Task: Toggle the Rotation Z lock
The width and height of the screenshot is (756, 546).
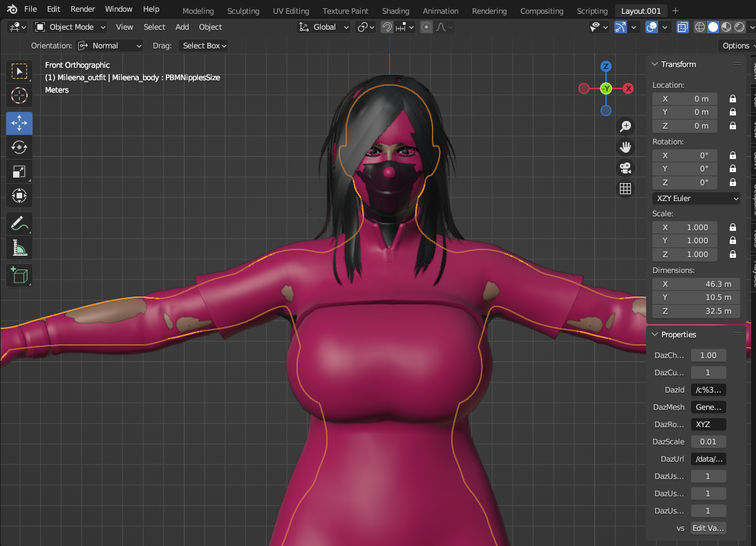Action: [x=733, y=182]
